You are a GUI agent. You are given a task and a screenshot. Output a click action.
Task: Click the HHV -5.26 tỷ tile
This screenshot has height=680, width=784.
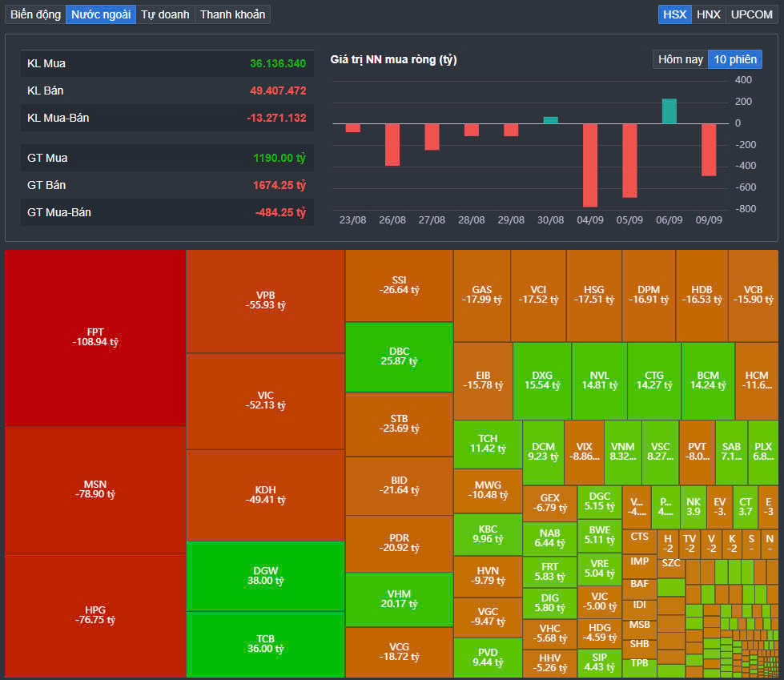coord(549,663)
